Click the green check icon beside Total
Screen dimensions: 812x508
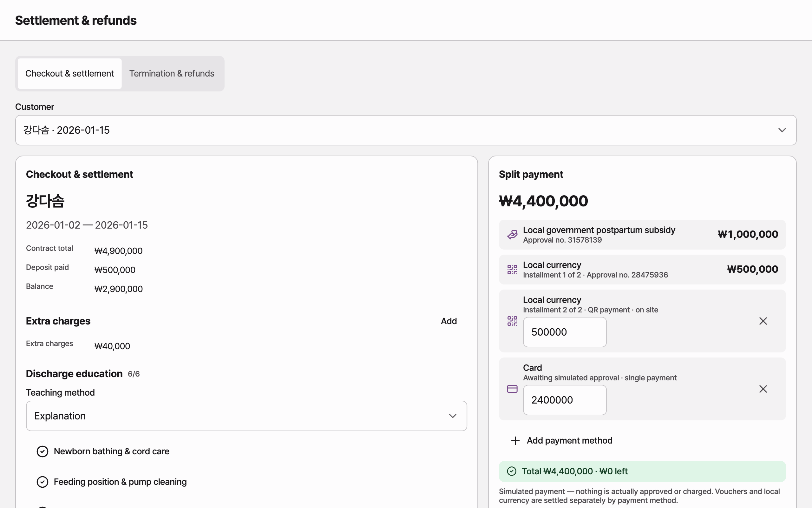coord(512,471)
